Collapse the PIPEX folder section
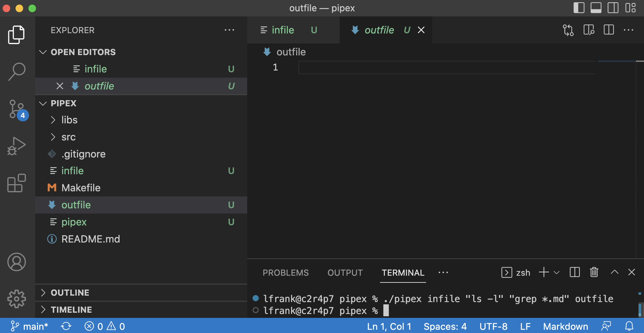 tap(141, 103)
